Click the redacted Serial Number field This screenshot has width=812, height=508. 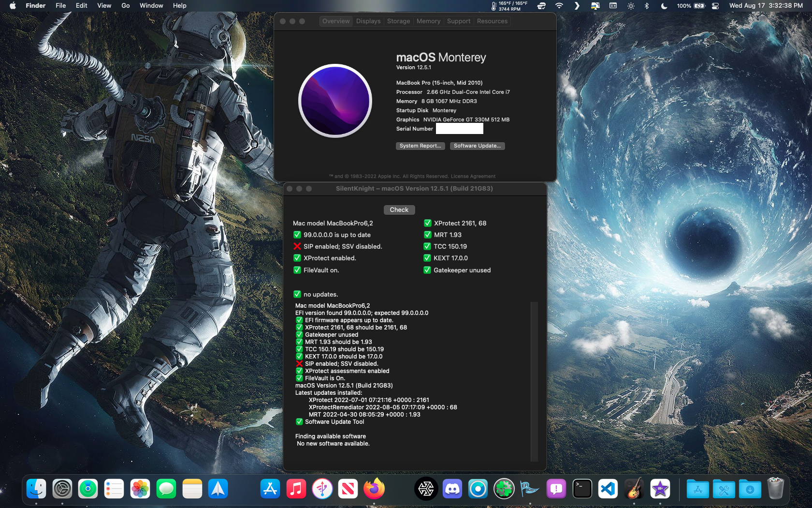tap(460, 129)
